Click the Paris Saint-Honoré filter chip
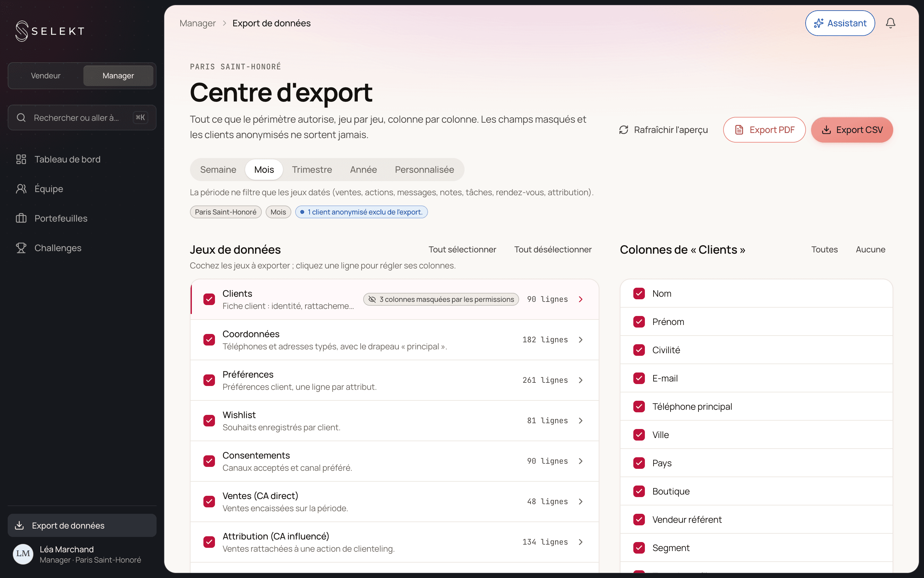924x578 pixels. point(225,212)
